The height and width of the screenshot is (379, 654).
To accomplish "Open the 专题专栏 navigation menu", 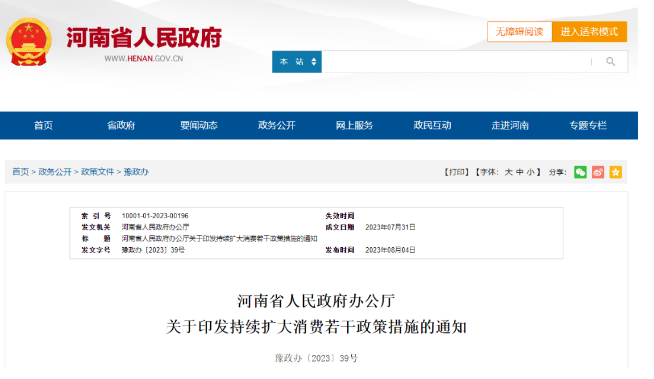I will point(588,125).
